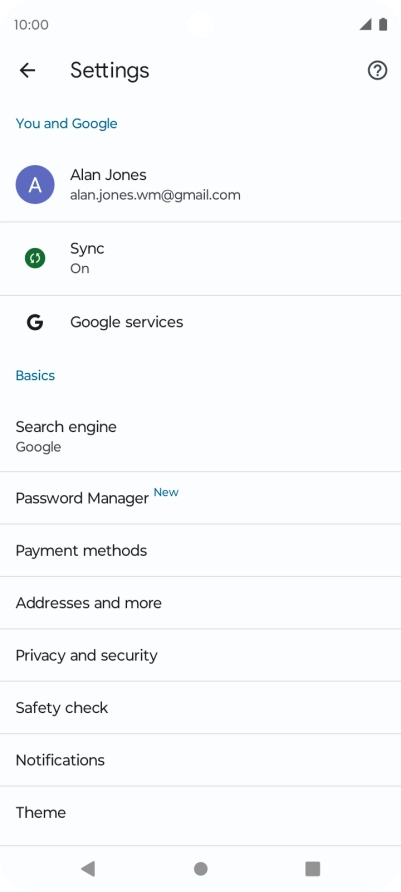The image size is (401, 892).
Task: Open Safety check
Action: [x=200, y=708]
